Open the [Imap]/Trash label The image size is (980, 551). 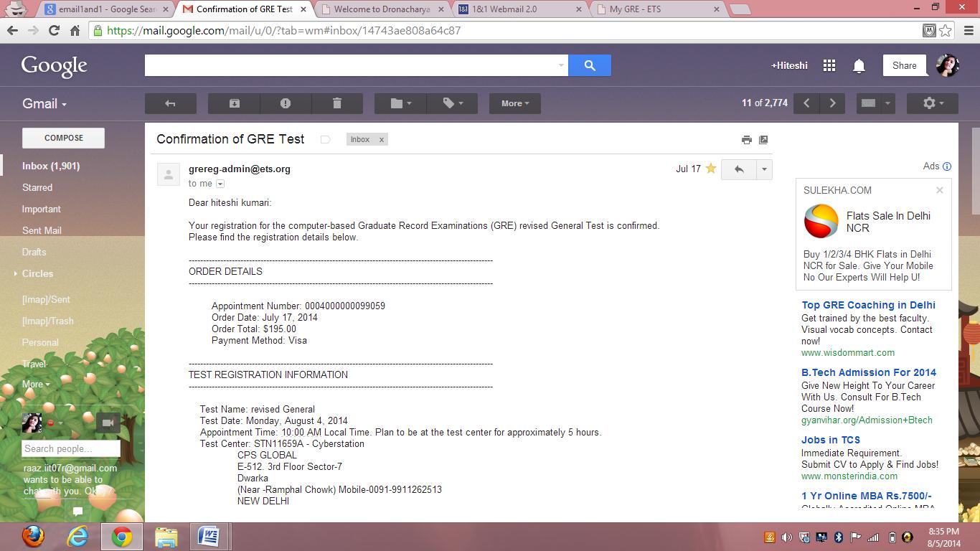coord(48,321)
